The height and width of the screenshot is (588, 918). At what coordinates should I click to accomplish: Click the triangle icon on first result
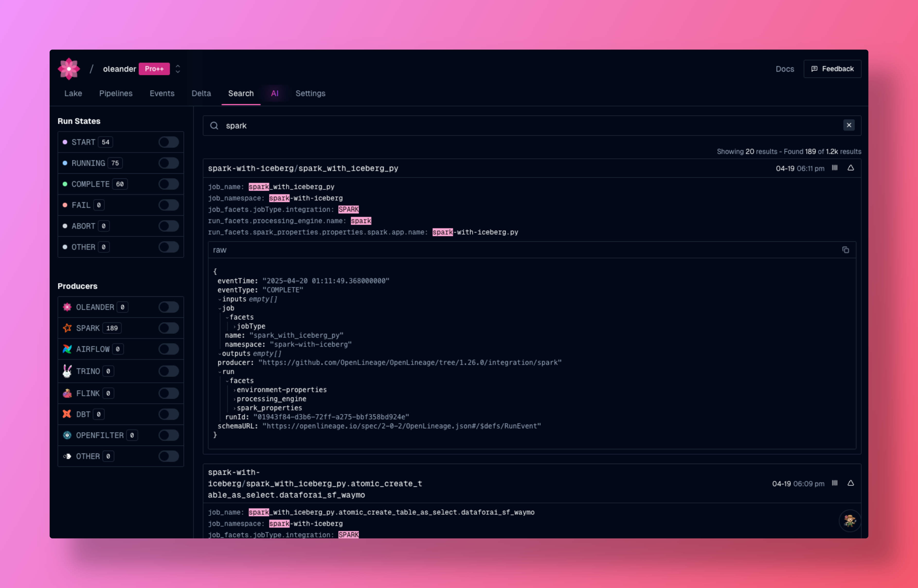850,168
